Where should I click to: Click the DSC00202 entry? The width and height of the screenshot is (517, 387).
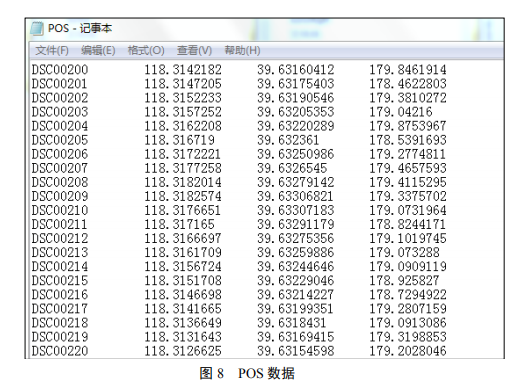pos(60,98)
